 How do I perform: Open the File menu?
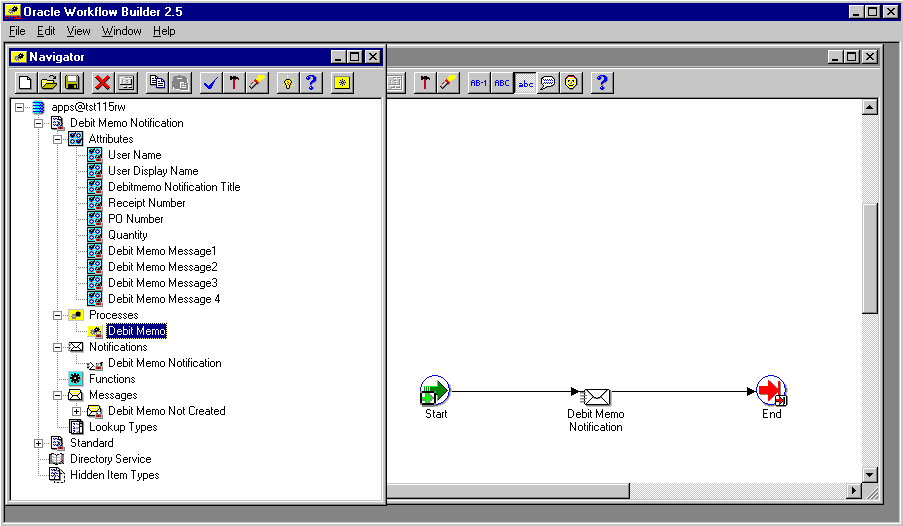[x=17, y=31]
